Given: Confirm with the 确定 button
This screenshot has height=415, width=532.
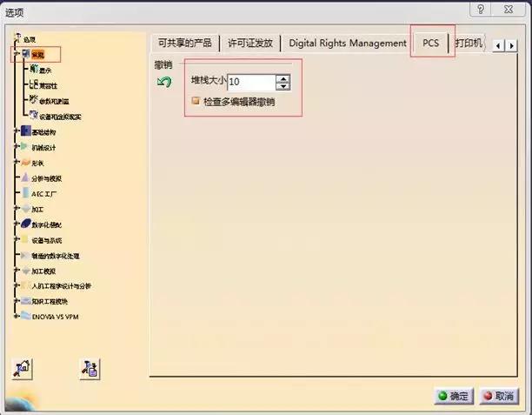Looking at the screenshot, I should 454,396.
